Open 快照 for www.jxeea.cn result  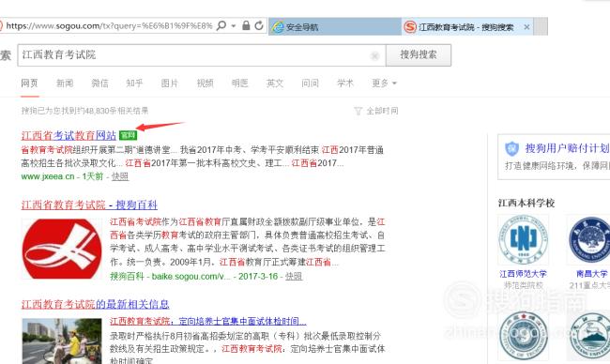[x=120, y=176]
